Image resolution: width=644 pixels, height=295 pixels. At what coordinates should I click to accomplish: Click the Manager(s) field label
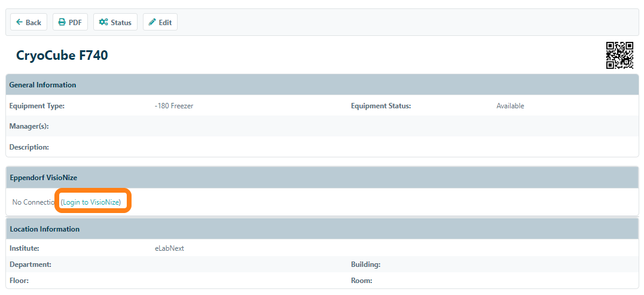point(29,126)
